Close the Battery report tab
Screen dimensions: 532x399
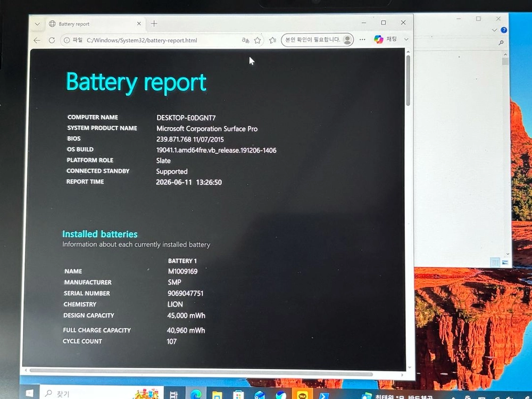pos(139,24)
